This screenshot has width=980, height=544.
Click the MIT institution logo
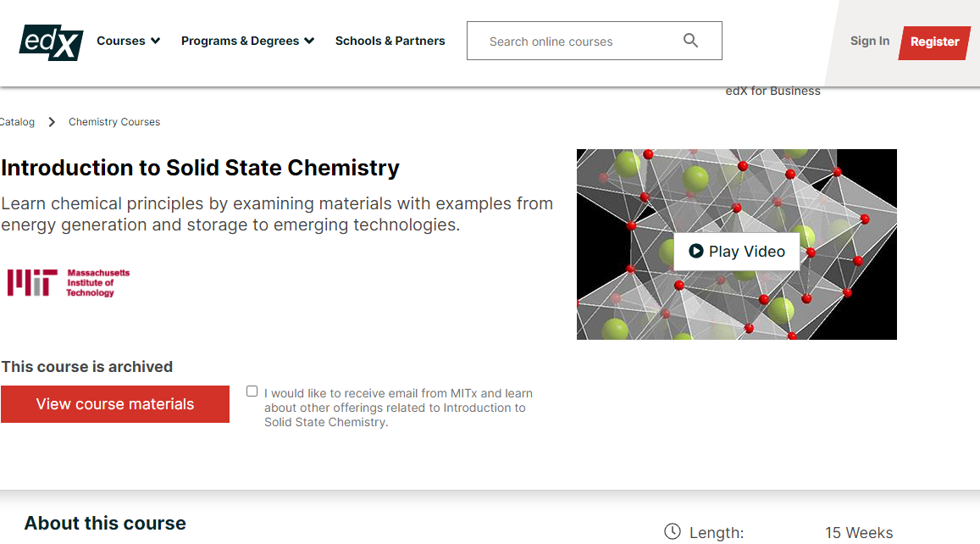coord(69,283)
